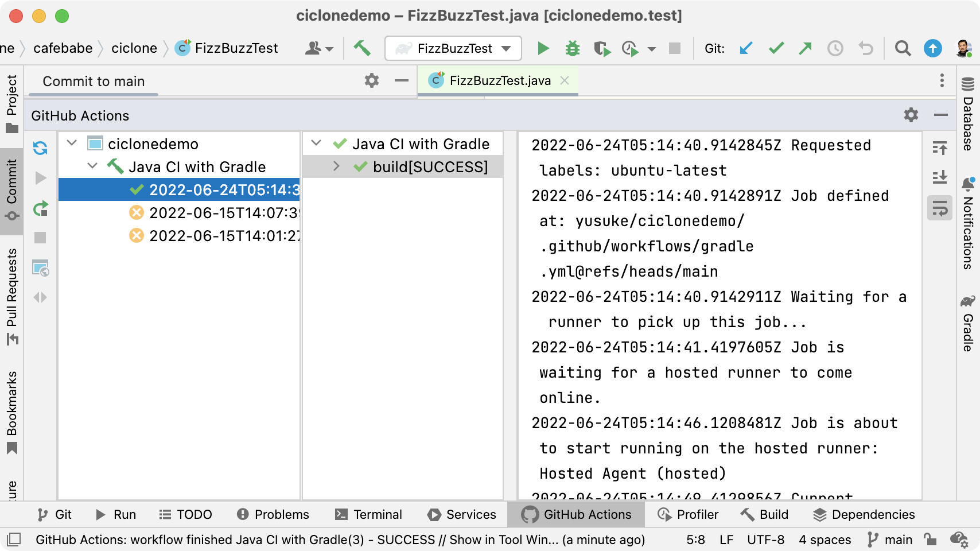980x551 pixels.
Task: Open the Build tool window tab
Action: coord(764,514)
